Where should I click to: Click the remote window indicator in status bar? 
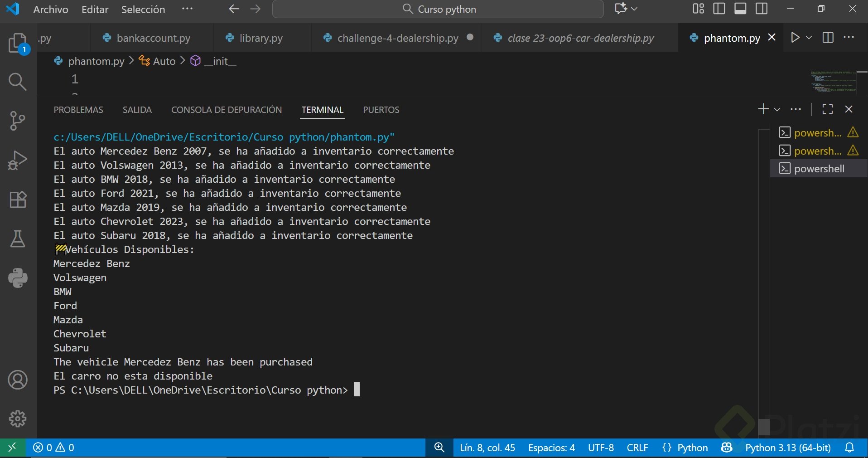(x=12, y=448)
